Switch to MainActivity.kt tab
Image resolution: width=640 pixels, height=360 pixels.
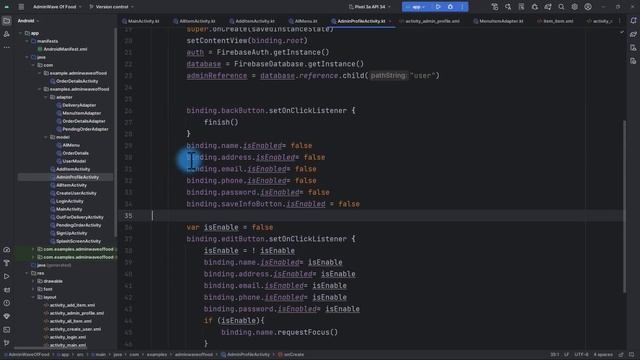pos(140,21)
